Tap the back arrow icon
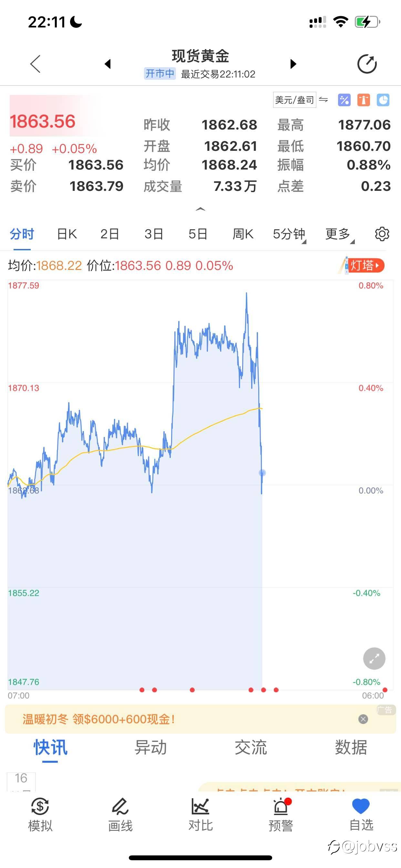401x868 pixels. (x=36, y=64)
